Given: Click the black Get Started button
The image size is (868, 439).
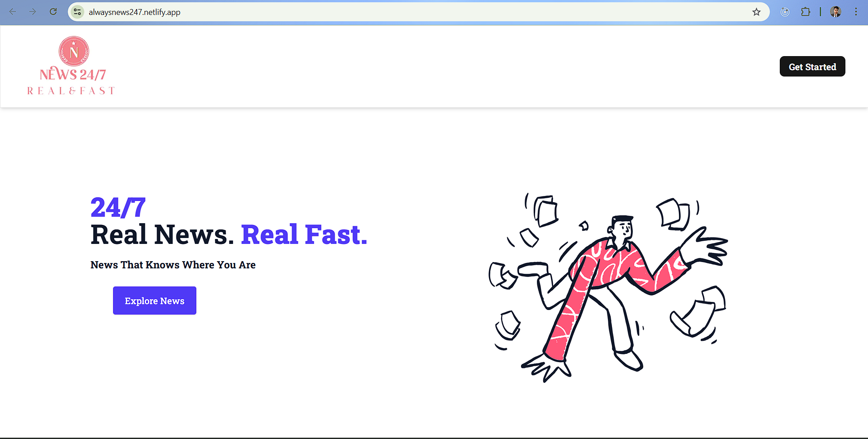Looking at the screenshot, I should [x=812, y=67].
